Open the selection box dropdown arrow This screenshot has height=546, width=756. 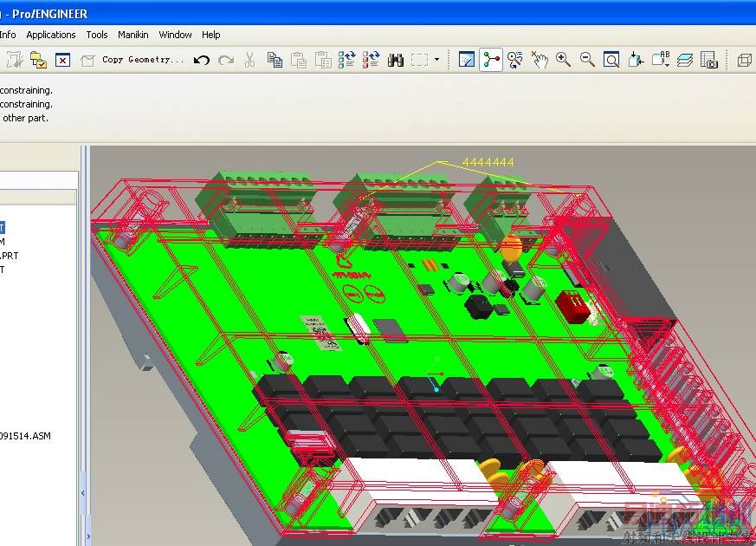[436, 60]
